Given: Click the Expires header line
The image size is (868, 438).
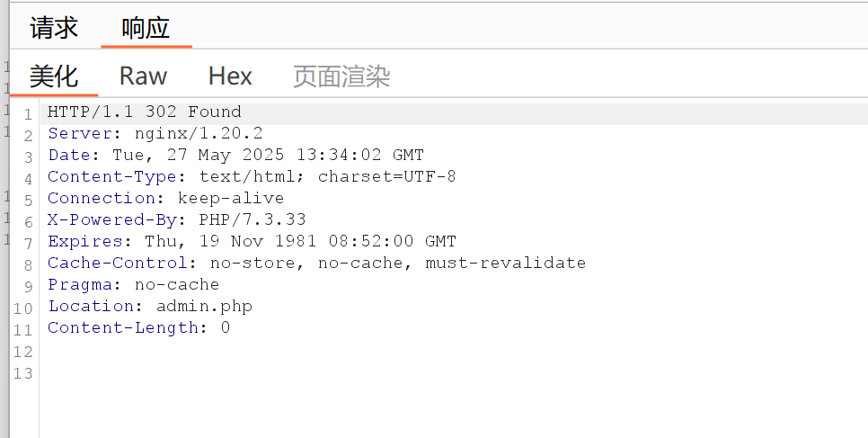Looking at the screenshot, I should tap(252, 242).
